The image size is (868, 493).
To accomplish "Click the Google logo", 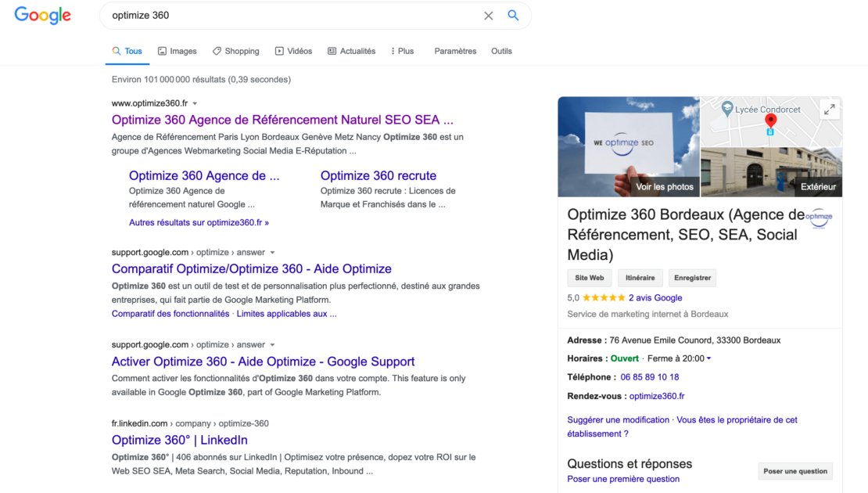I will (x=43, y=15).
